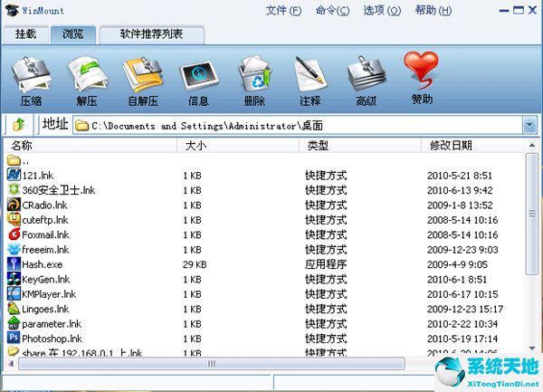This screenshot has width=543, height=392.
Task: Click the 删除 (Delete) trash icon
Action: click(x=254, y=80)
